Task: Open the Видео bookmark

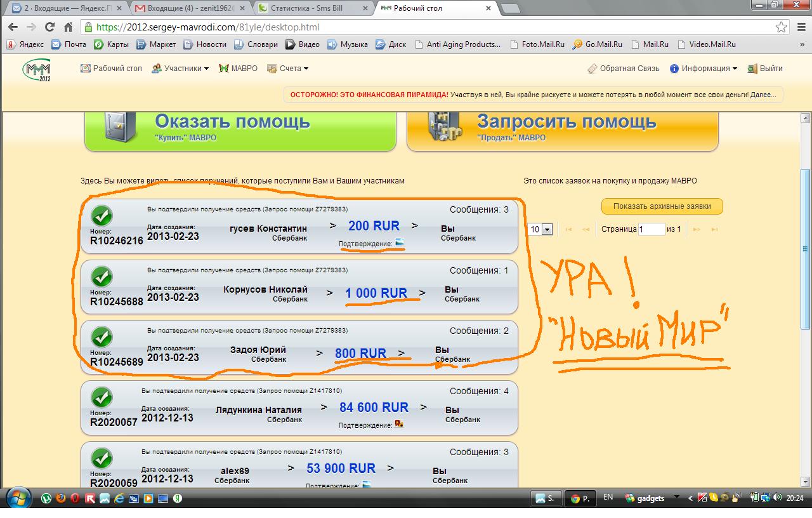Action: pyautogui.click(x=303, y=44)
